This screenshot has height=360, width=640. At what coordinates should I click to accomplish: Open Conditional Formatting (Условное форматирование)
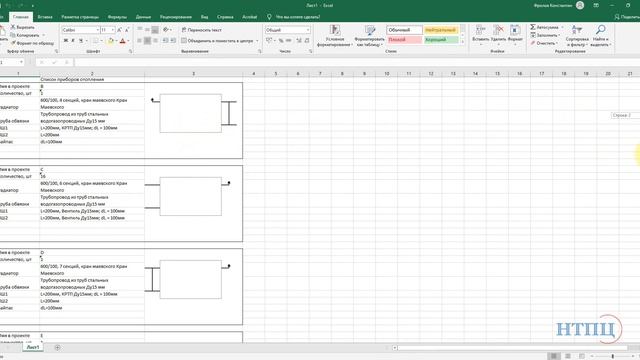(335, 36)
